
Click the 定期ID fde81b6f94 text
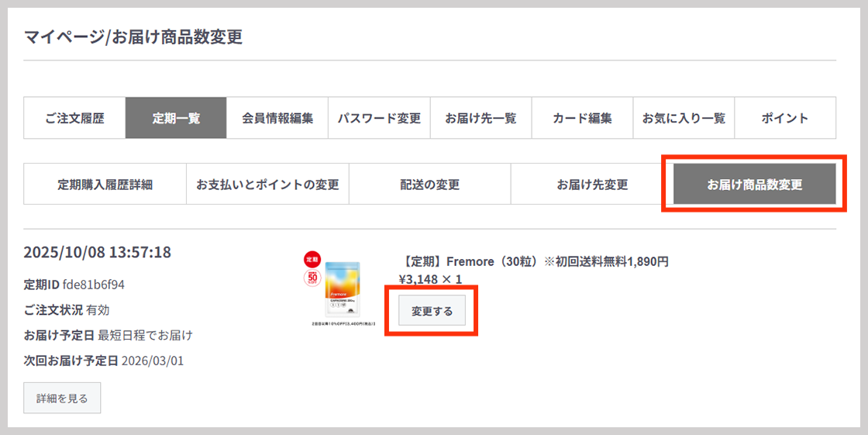click(x=74, y=285)
